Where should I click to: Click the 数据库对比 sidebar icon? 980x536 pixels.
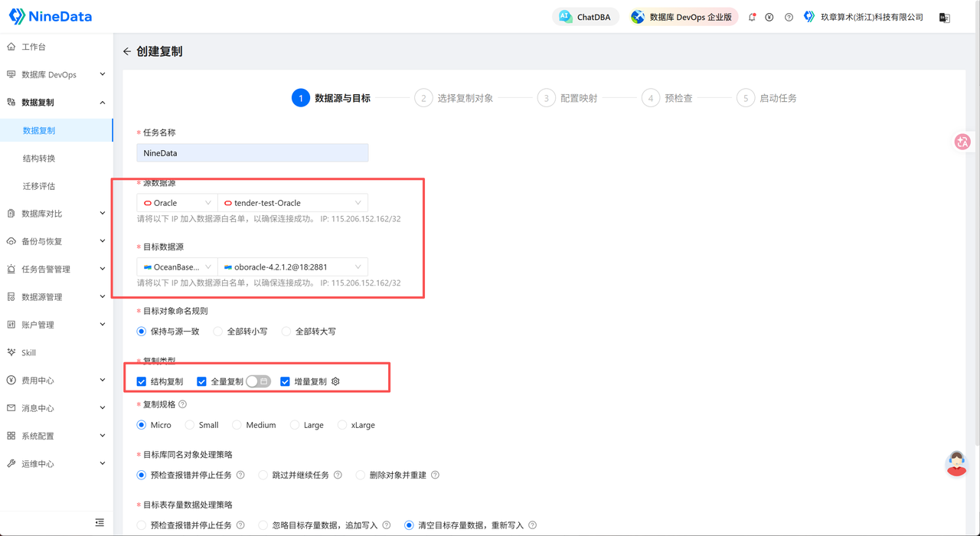pos(11,214)
